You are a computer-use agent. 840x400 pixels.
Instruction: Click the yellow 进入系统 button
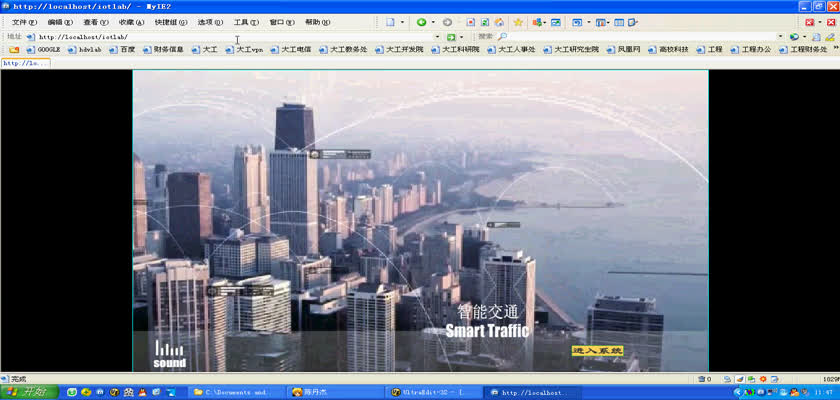(x=597, y=351)
